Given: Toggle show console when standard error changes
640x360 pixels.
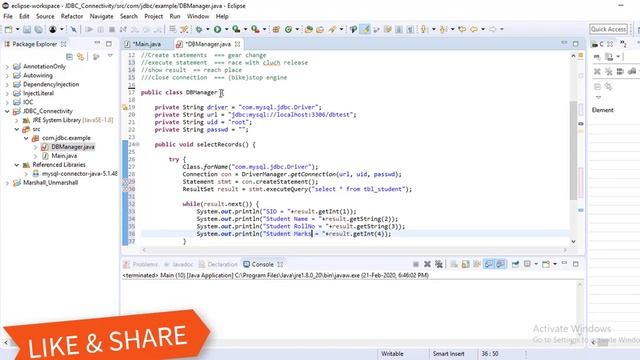Looking at the screenshot, I should (x=500, y=264).
